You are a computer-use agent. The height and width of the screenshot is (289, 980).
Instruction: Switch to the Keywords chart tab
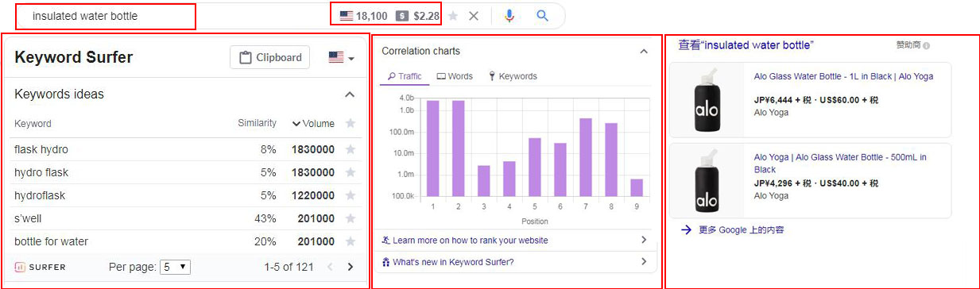513,76
